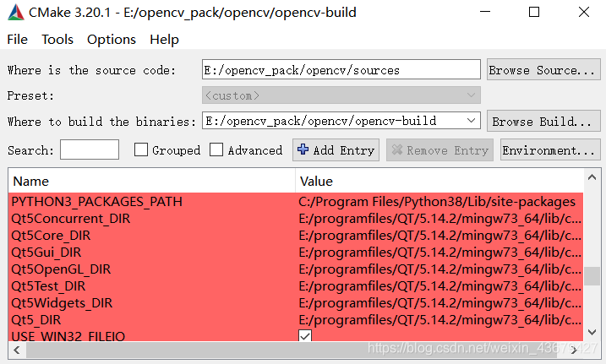The image size is (606, 364).
Task: Click the CMake logo icon in title bar
Action: click(16, 13)
